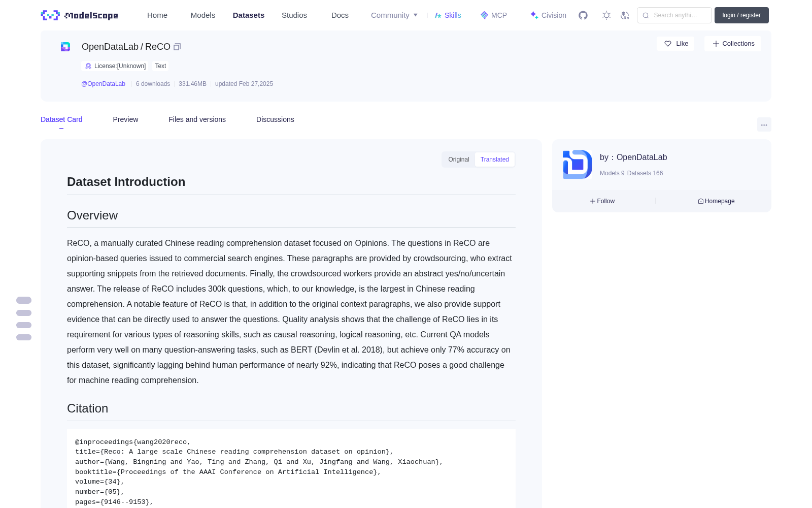This screenshot has height=508, width=812.
Task: Show the Original dataset card text
Action: [x=459, y=160]
